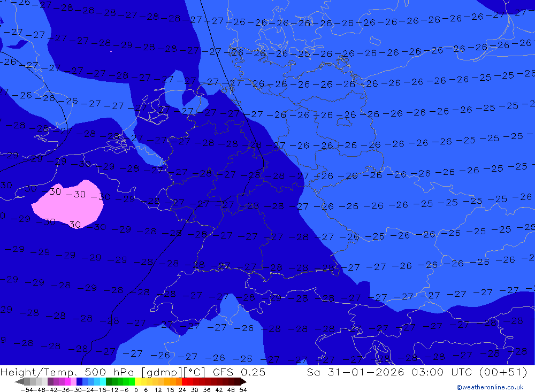Click the "03:00 UTC" time text
The height and width of the screenshot is (392, 535).
[441, 372]
